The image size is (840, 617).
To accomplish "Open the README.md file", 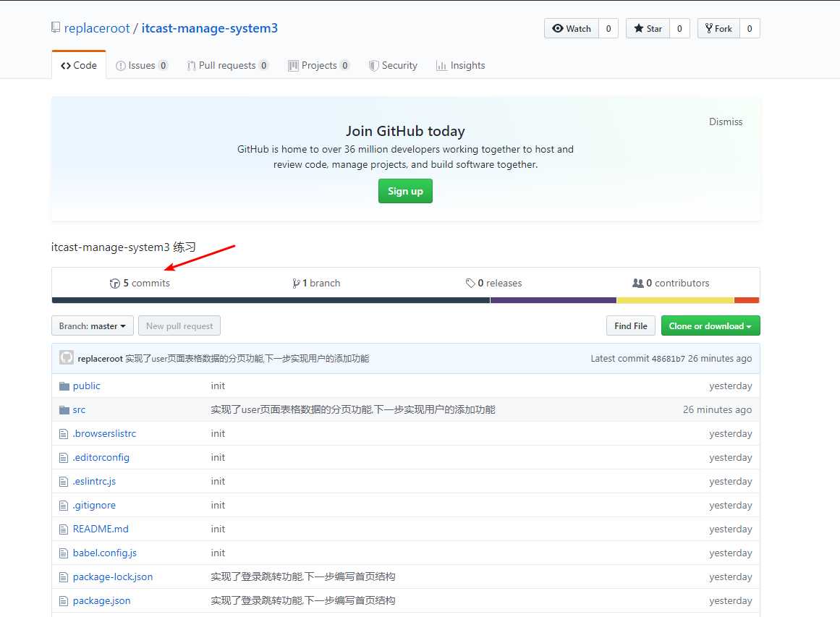I will click(x=101, y=529).
